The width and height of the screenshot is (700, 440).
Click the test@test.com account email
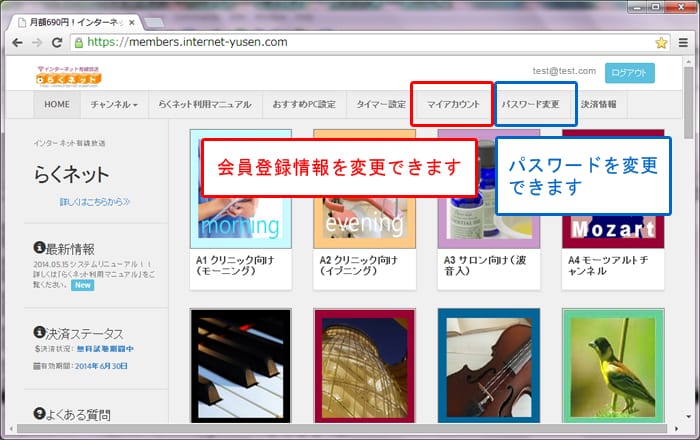pos(564,71)
